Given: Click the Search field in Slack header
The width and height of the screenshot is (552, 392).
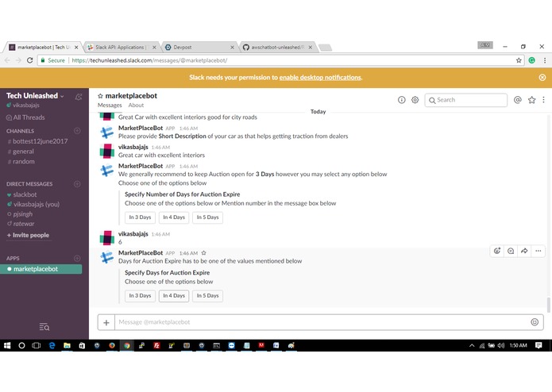Looking at the screenshot, I should click(x=465, y=100).
